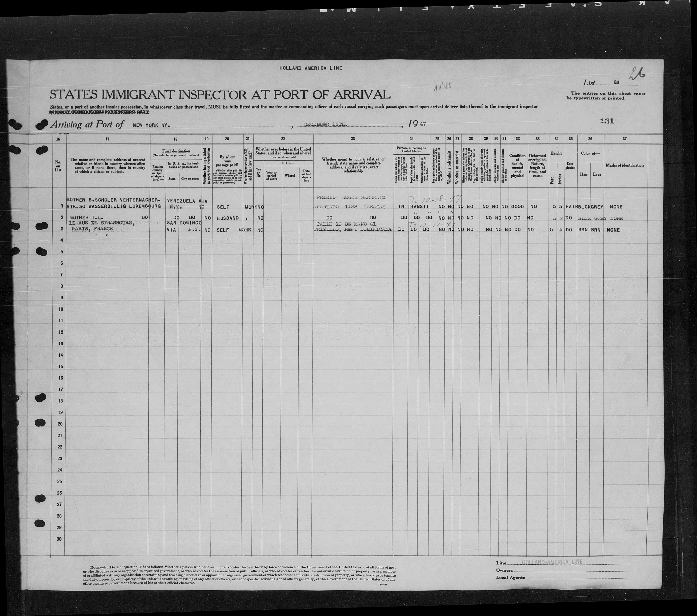Viewport: 697px width, 616px height.
Task: Click 'FAIR' in the complexion column
Action: click(x=571, y=207)
